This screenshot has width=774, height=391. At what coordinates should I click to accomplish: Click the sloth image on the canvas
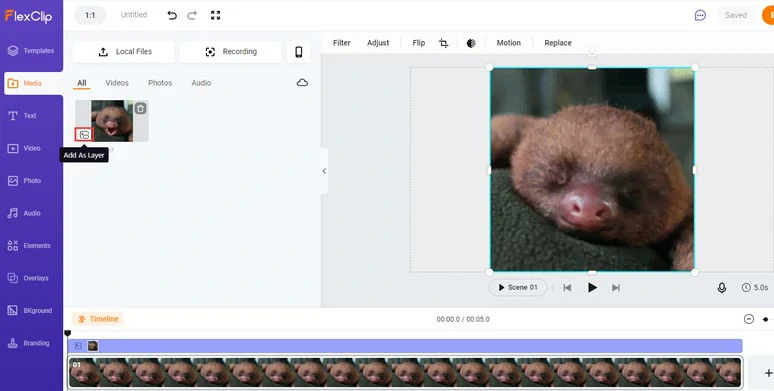(592, 169)
